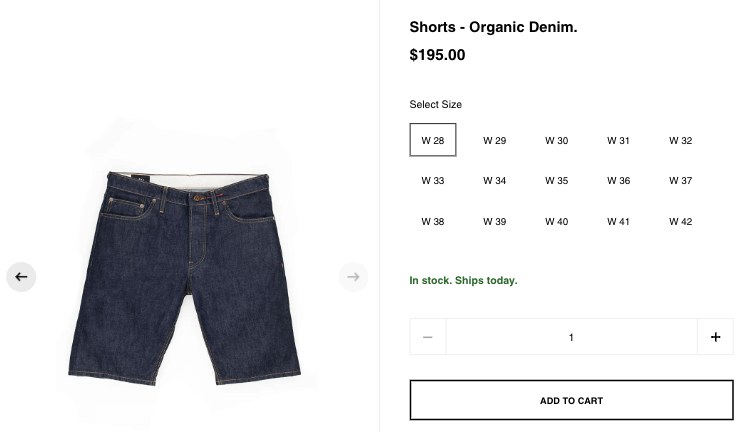Viewport: 748px width, 432px height.
Task: Click the Shorts - Organic Denim title
Action: (x=493, y=27)
